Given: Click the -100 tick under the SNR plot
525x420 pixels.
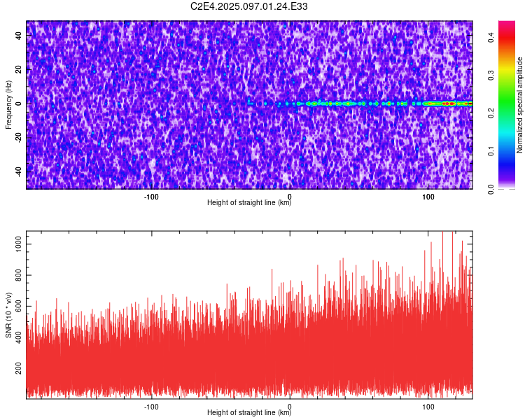Looking at the screenshot, I should coord(151,407).
